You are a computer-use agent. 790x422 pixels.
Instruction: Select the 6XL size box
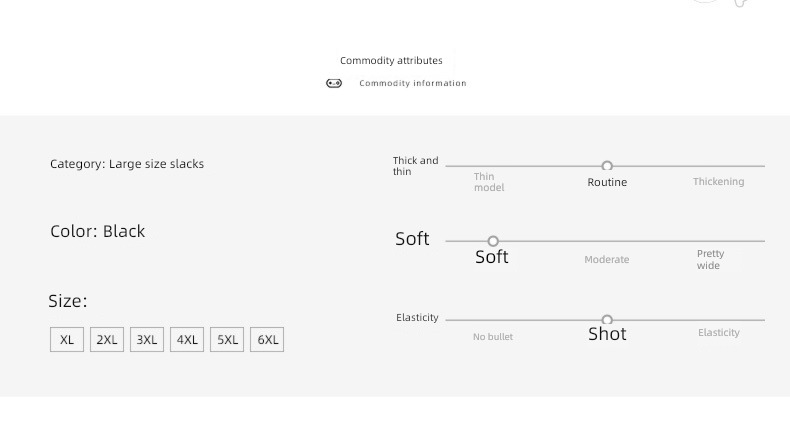click(x=267, y=339)
